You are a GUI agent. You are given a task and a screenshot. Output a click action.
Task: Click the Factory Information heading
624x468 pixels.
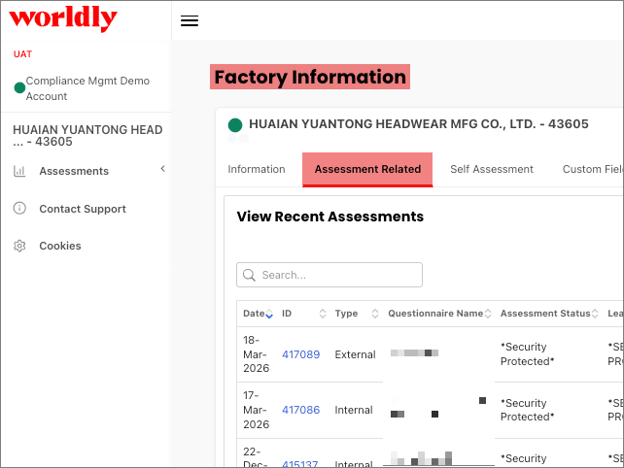[310, 77]
